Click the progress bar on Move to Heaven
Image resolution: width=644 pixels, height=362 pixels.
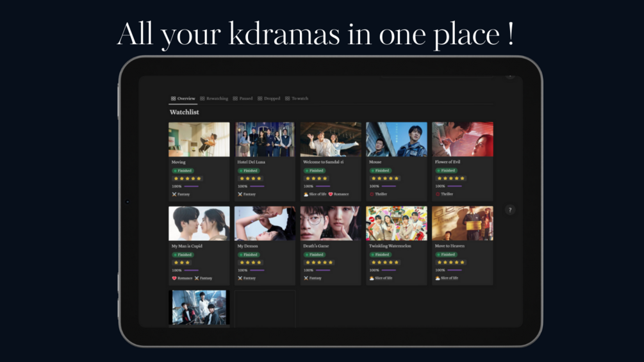455,270
